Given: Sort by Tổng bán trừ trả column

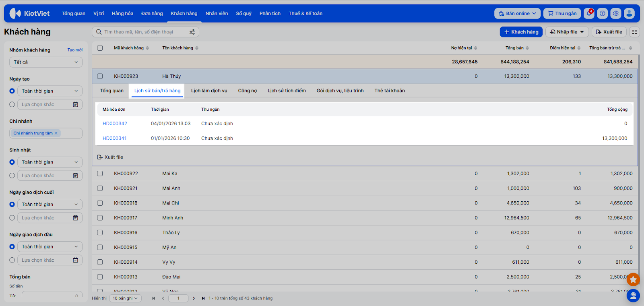Looking at the screenshot, I should click(611, 48).
